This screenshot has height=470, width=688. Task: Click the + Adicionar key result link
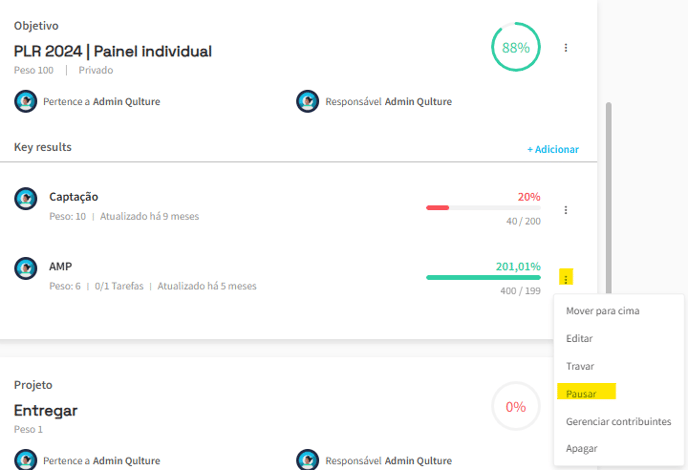[x=553, y=149]
